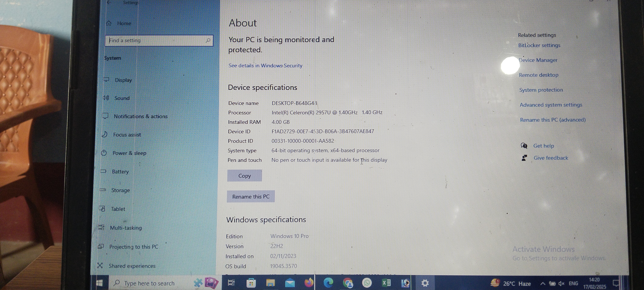Viewport: 644px width, 290px height.
Task: Click Give feedback link
Action: click(551, 158)
